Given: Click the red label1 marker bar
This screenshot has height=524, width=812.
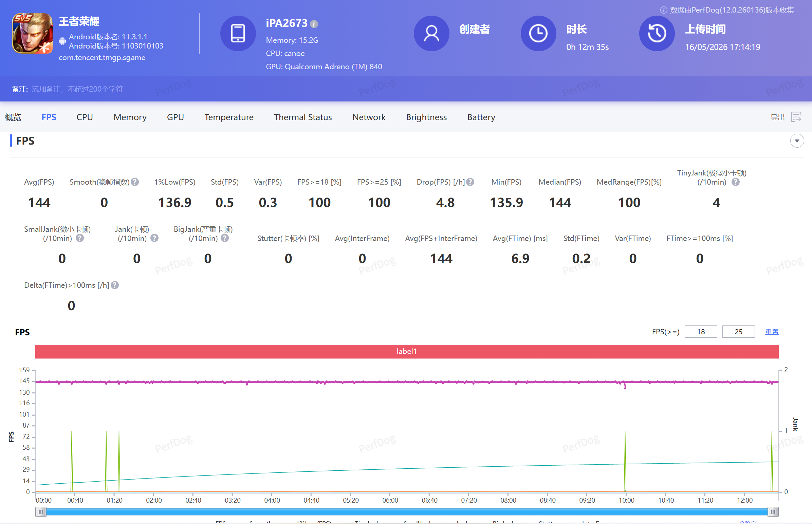Looking at the screenshot, I should tap(407, 352).
